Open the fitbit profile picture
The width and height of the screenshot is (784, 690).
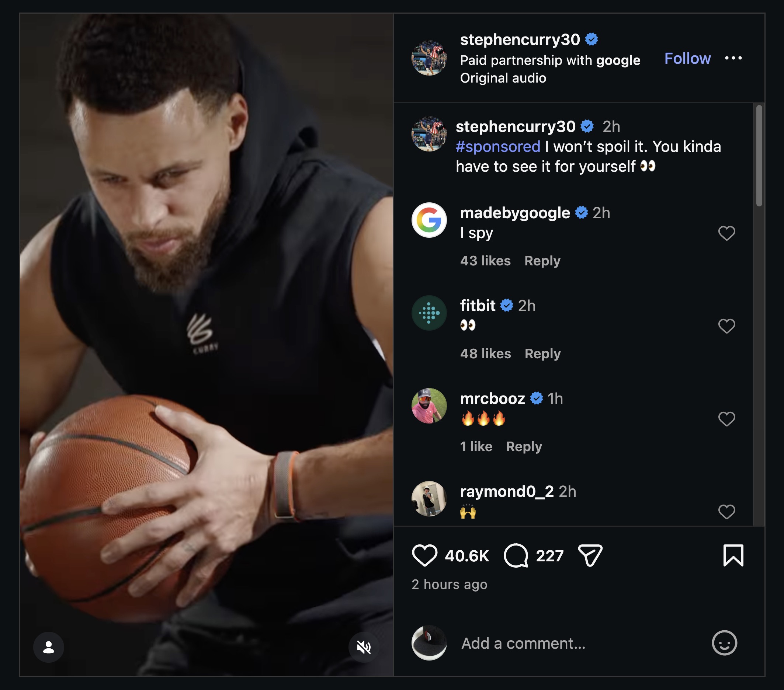(429, 313)
